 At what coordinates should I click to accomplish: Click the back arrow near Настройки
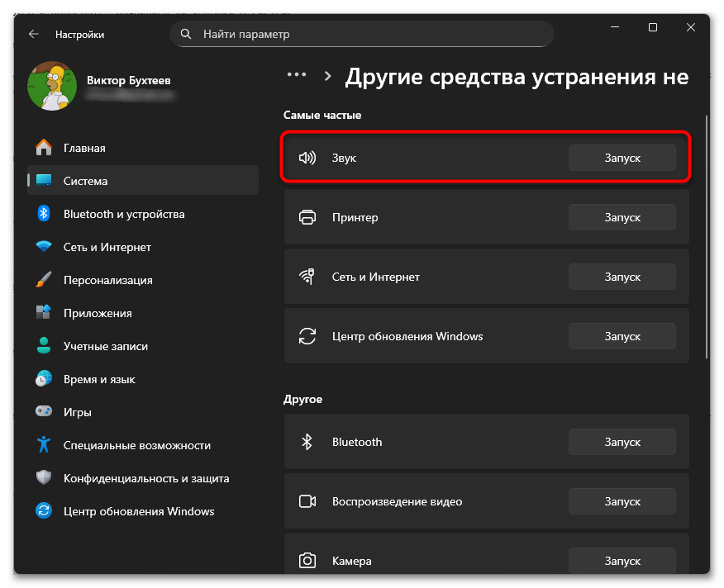33,34
